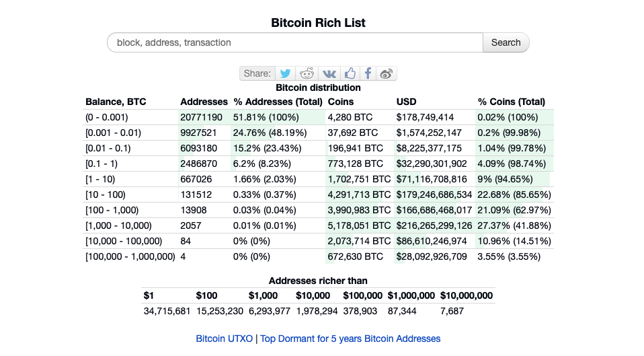Image resolution: width=644 pixels, height=356 pixels.
Task: Share page on Weibo
Action: click(x=387, y=73)
